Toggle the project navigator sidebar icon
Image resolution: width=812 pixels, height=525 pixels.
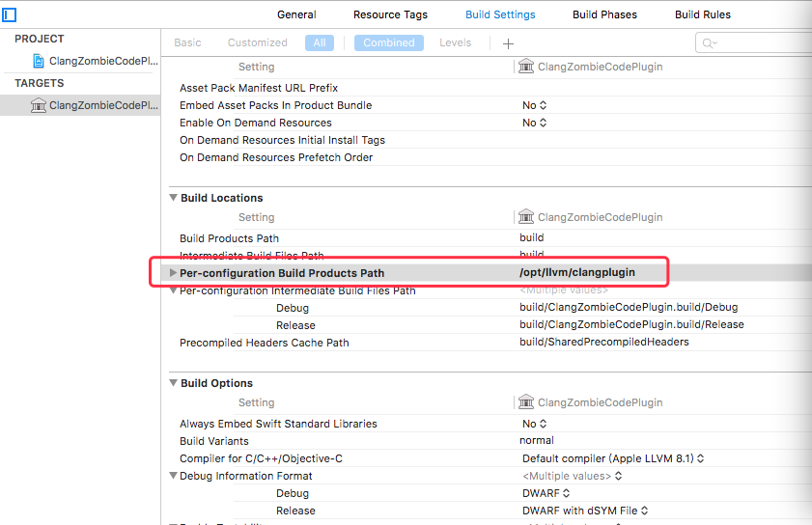9,14
